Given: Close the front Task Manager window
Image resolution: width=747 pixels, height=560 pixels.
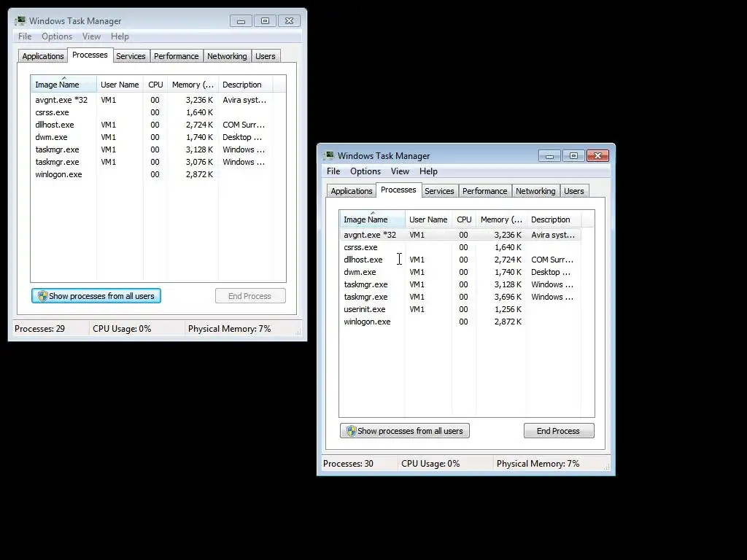Looking at the screenshot, I should (597, 156).
